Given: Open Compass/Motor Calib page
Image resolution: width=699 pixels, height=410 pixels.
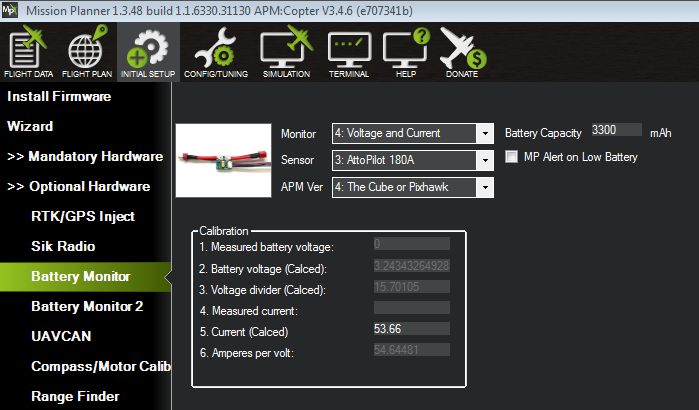Looking at the screenshot, I should coord(101,366).
